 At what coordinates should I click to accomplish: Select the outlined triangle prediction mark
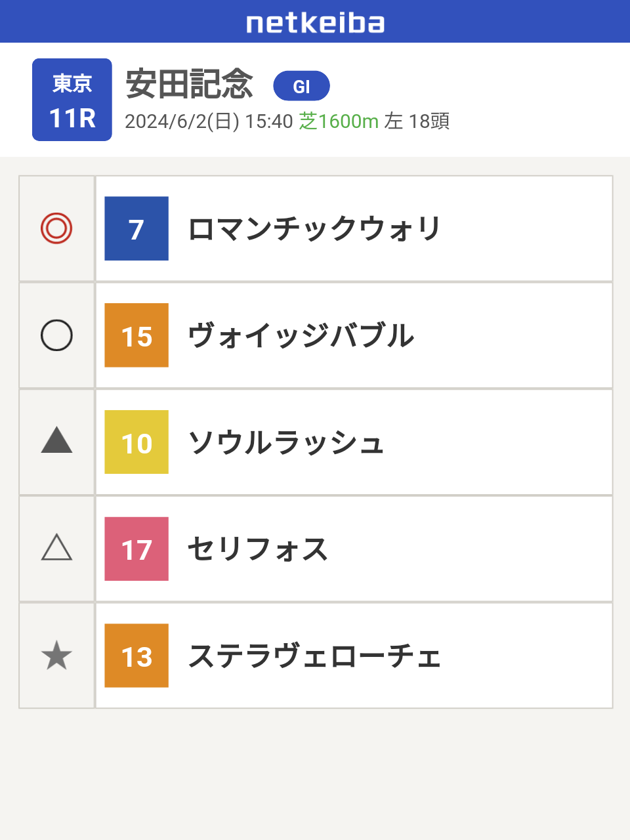click(56, 547)
